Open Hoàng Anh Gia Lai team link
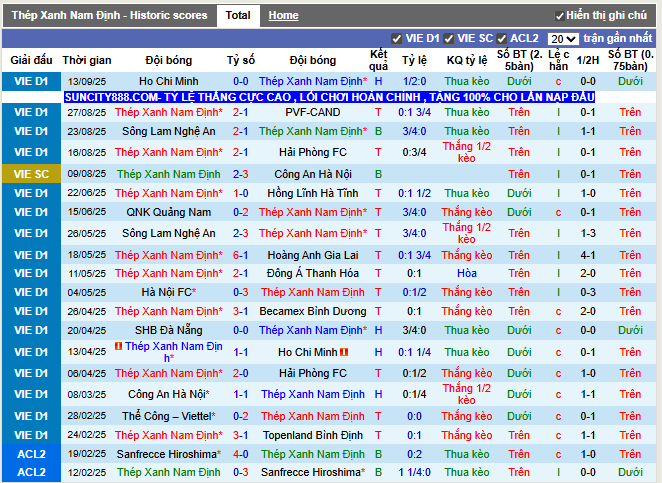Image resolution: width=662 pixels, height=483 pixels. pos(312,255)
